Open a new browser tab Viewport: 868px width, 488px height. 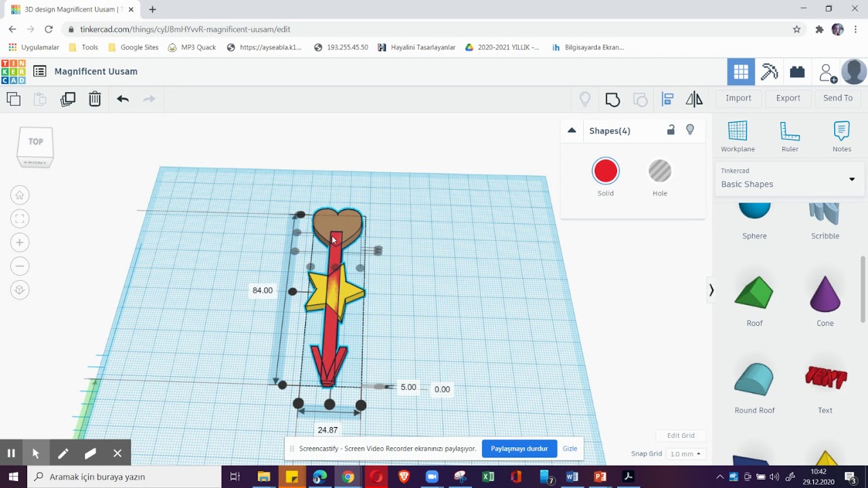(152, 9)
